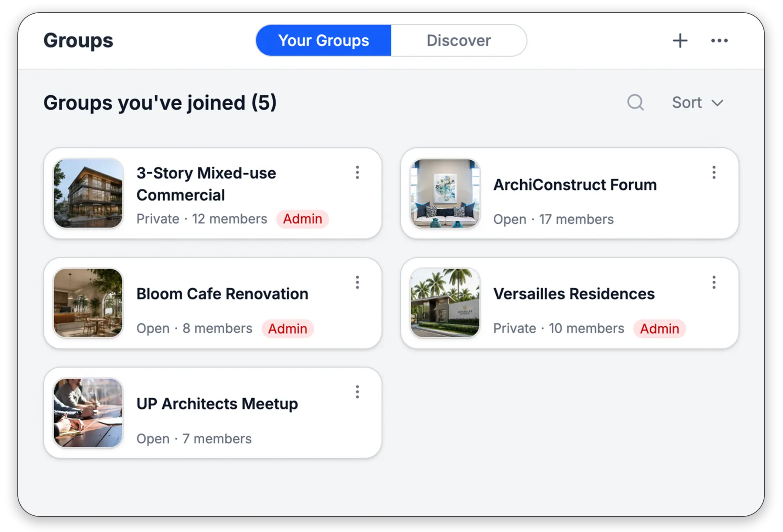The width and height of the screenshot is (783, 532).
Task: Expand the Sort dropdown
Action: point(697,102)
